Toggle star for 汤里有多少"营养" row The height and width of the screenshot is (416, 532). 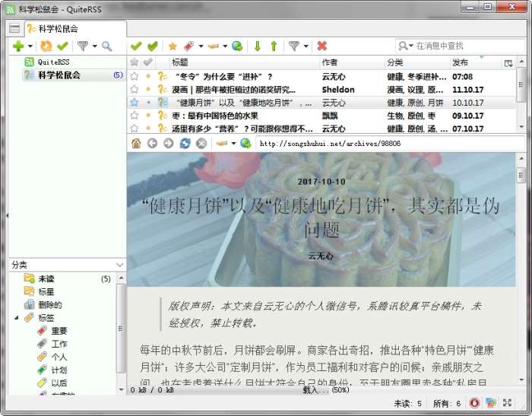[135, 129]
